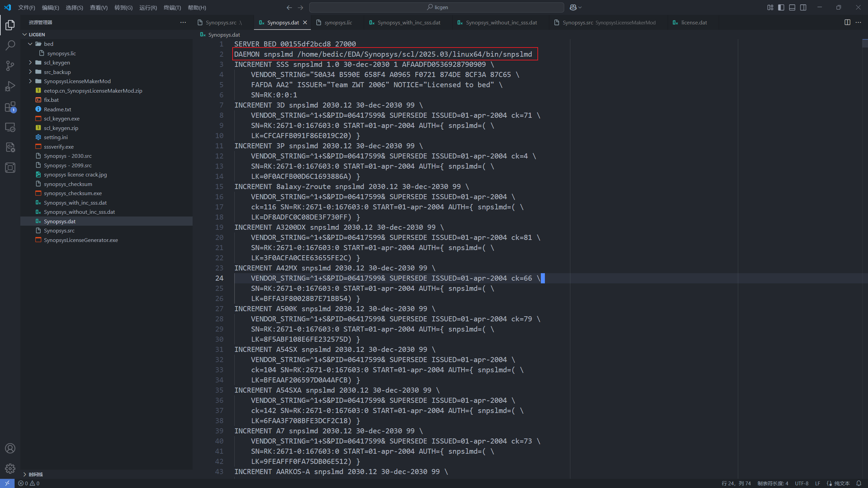This screenshot has width=868, height=488.
Task: Toggle primary side bar visibility
Action: tap(781, 7)
